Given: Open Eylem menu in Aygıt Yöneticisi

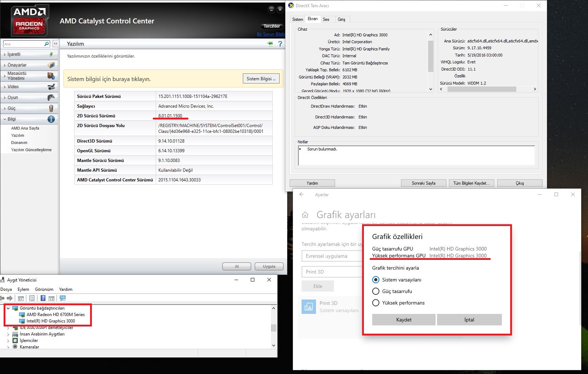Looking at the screenshot, I should pos(23,289).
